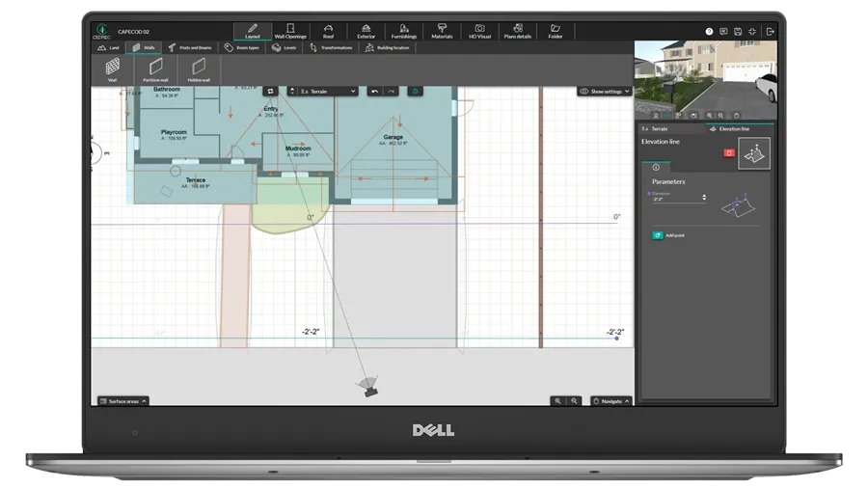868x488 pixels.
Task: Open the Transformations tool
Action: point(331,47)
